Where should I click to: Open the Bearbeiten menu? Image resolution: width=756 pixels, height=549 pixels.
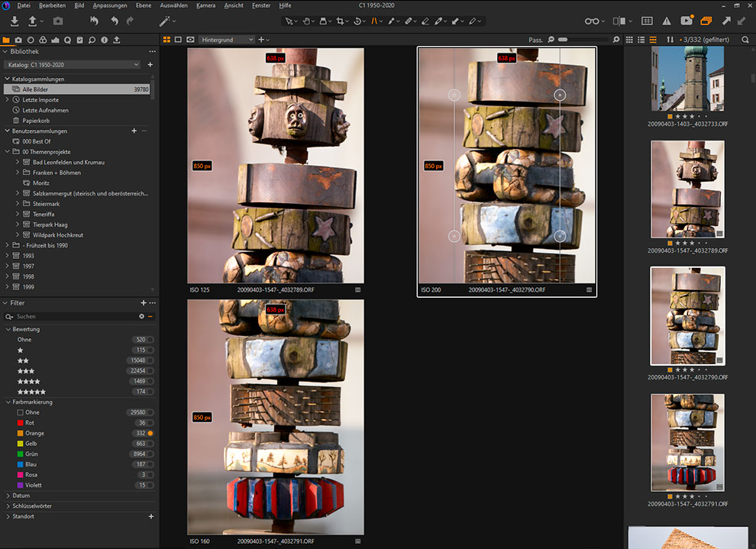[52, 5]
